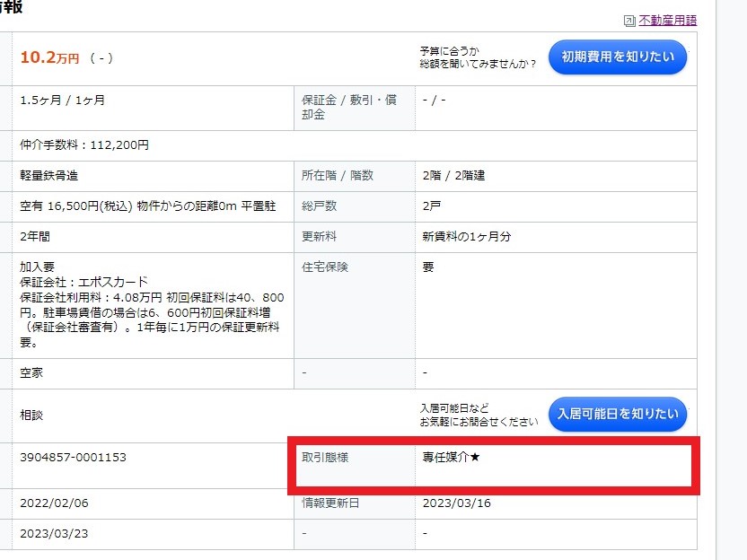Select the 仲介手数料：112,200円 text

pyautogui.click(x=83, y=144)
